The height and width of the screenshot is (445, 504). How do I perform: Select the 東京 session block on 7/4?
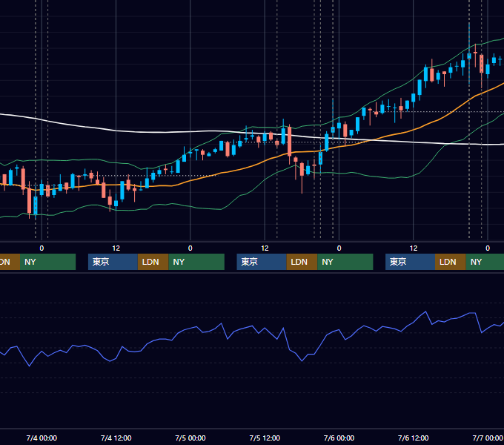pos(113,262)
